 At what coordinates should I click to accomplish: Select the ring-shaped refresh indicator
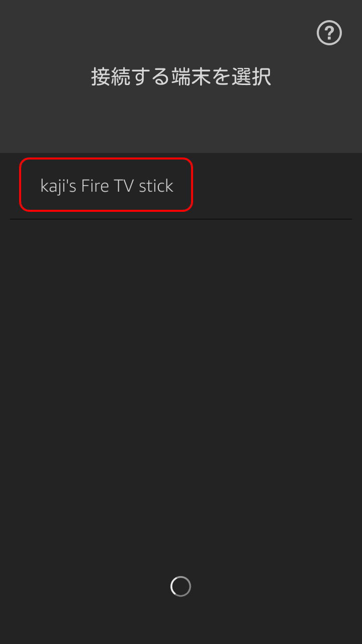pyautogui.click(x=181, y=587)
